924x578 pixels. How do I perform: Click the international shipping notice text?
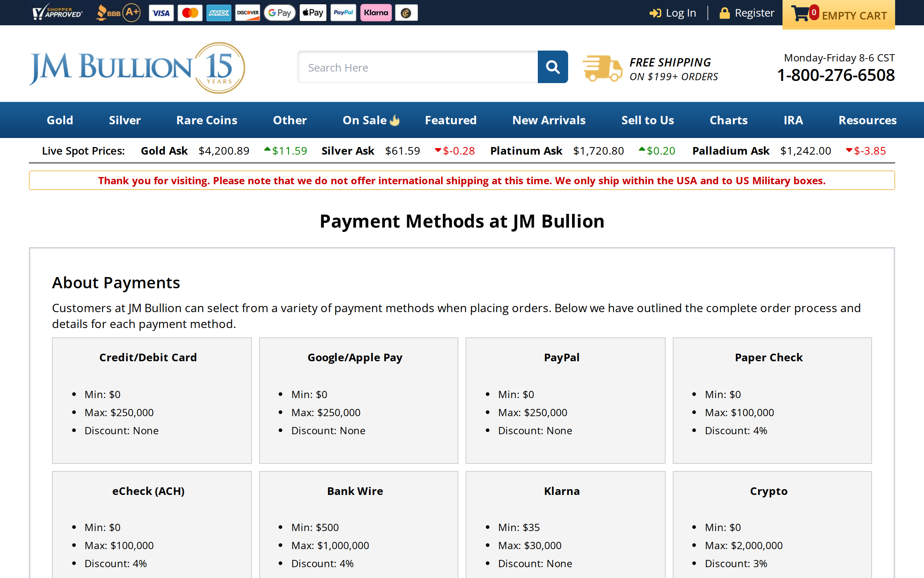coord(462,180)
